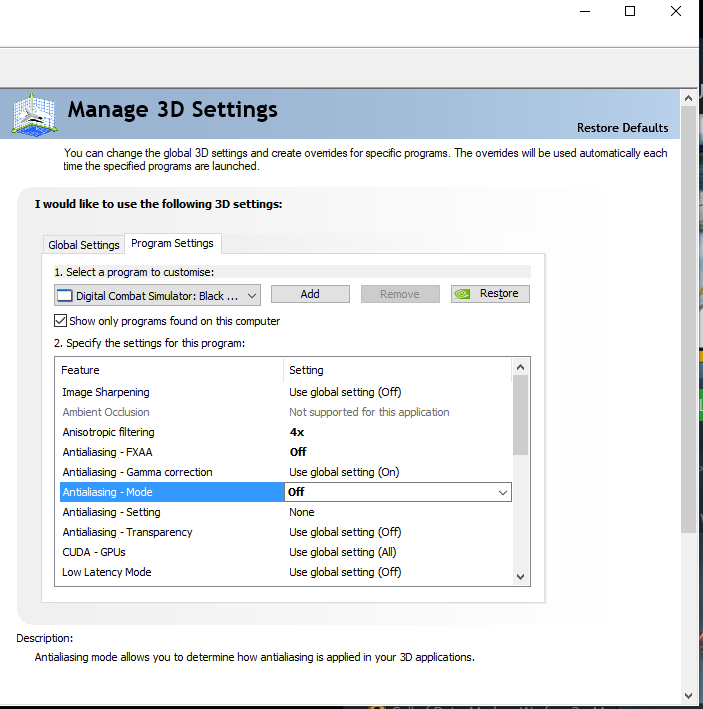Image resolution: width=703 pixels, height=709 pixels.
Task: Click the program icon in program dropdown
Action: click(64, 296)
